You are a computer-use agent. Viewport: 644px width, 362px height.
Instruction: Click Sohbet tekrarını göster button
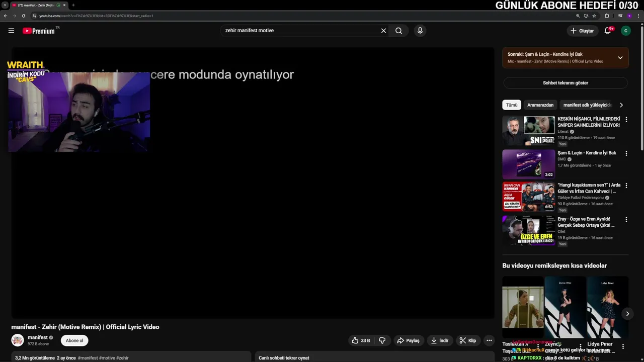click(566, 83)
